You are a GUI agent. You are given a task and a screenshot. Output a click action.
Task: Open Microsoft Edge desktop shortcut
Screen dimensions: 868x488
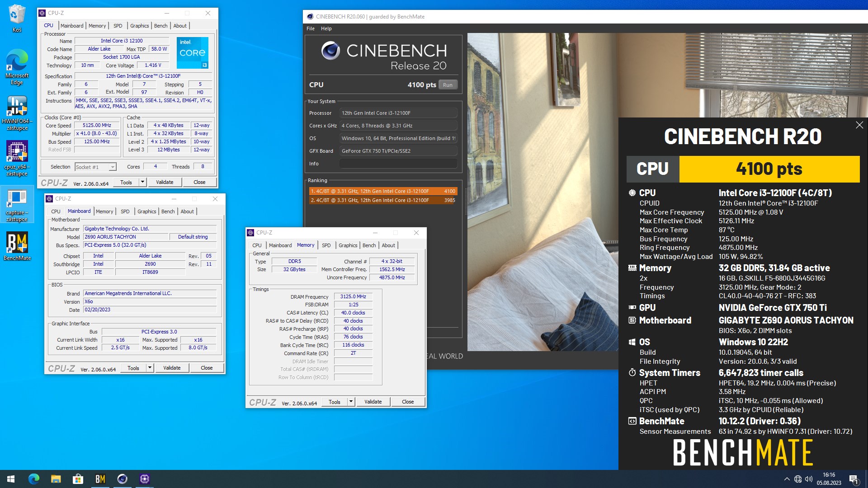coord(17,66)
